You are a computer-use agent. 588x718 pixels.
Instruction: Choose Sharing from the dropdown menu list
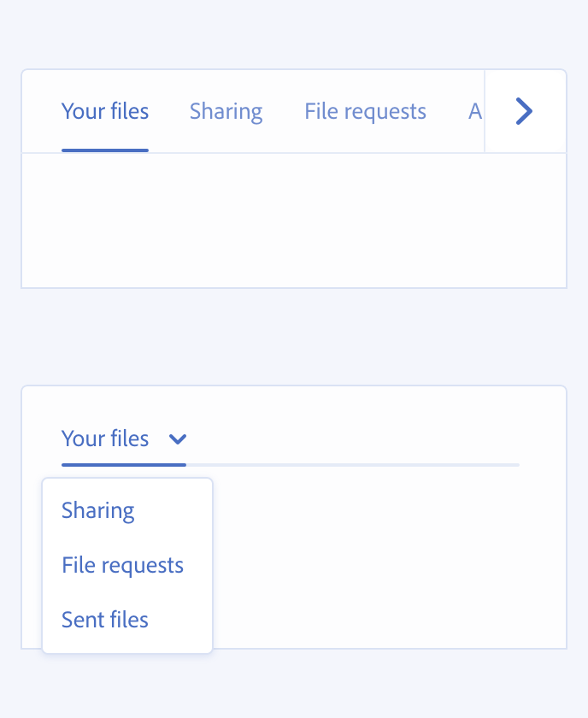(98, 511)
